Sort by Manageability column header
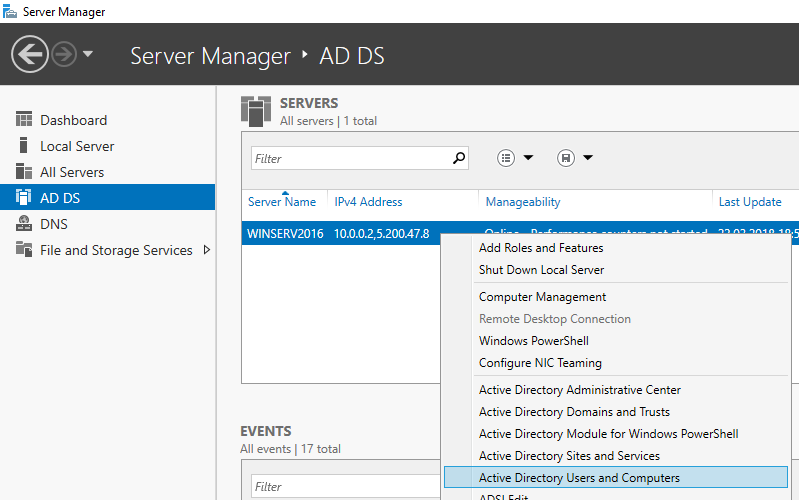Screen dimensions: 799x500 (523, 202)
